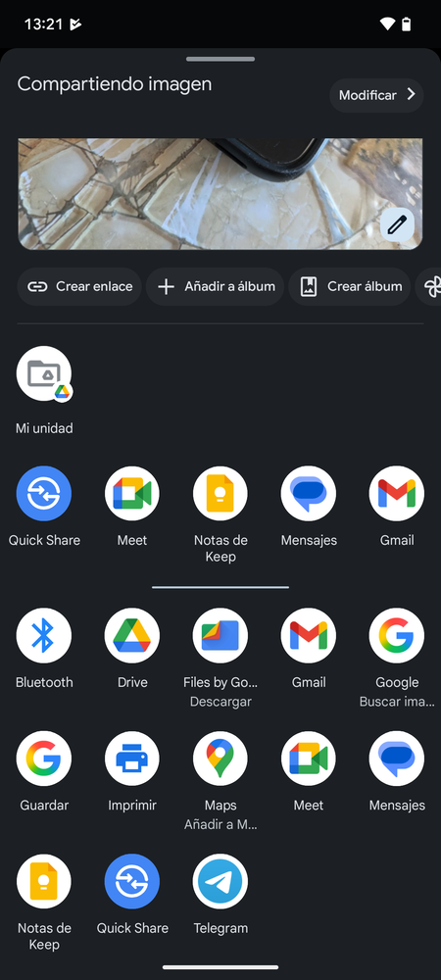Image resolution: width=441 pixels, height=980 pixels.
Task: Share with Gmail in the suggested apps row
Action: click(397, 493)
